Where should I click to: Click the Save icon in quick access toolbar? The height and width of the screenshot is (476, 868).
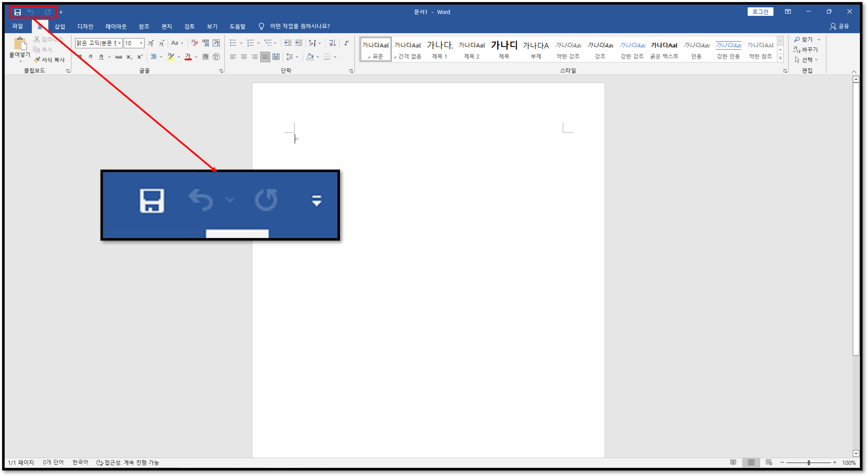18,12
